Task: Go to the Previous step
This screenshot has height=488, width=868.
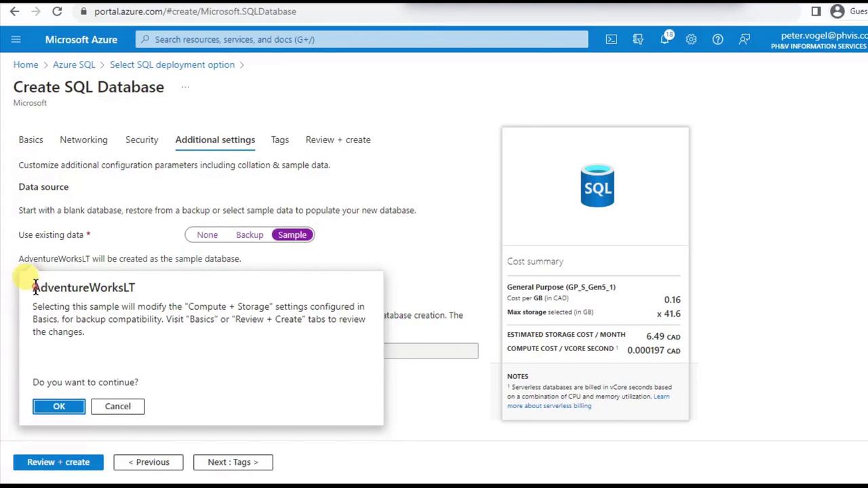Action: click(x=149, y=462)
